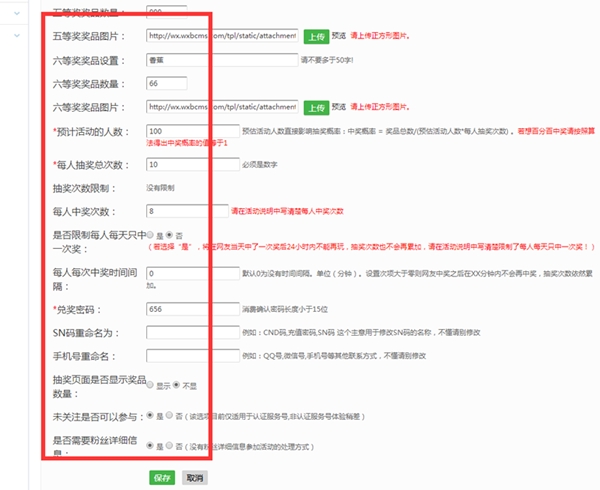
Task: Preview the 六等奖奖品图片 image
Action: pyautogui.click(x=339, y=107)
